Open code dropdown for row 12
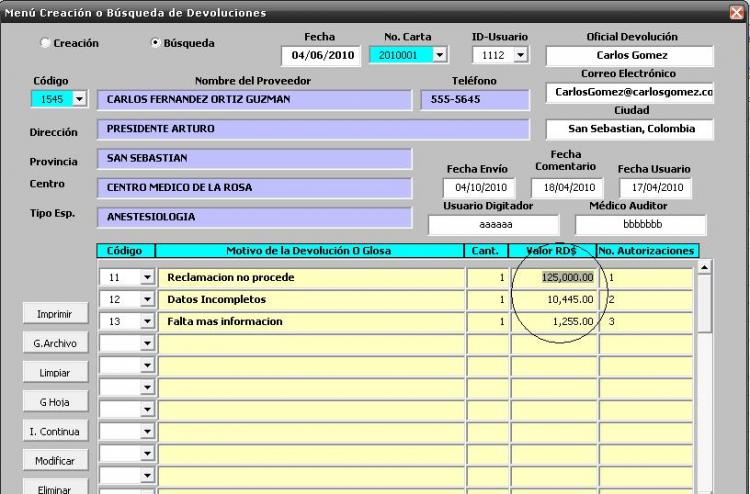Viewport: 750px width, 494px height. (x=147, y=299)
